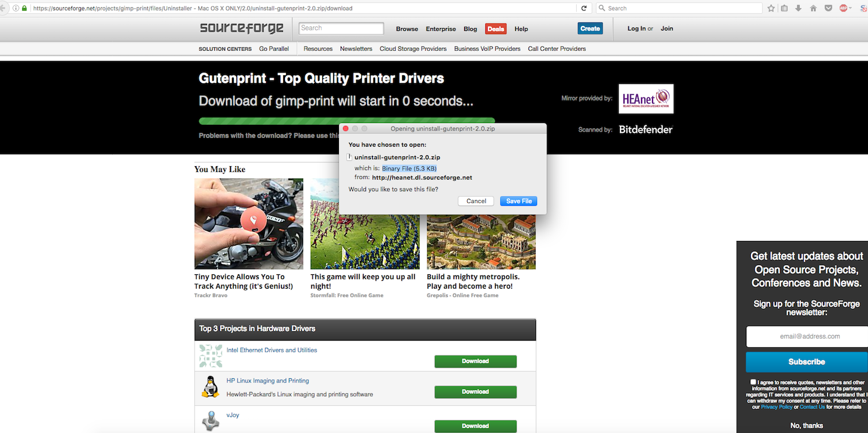Image resolution: width=868 pixels, height=433 pixels.
Task: Open the HEAnet mirror logo
Action: coord(646,99)
